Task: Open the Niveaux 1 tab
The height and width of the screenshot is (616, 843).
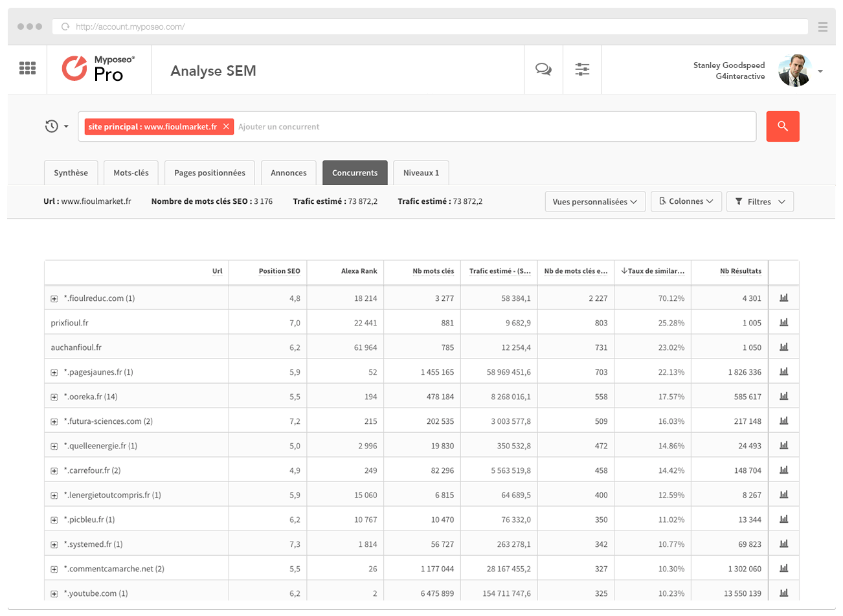Action: click(x=421, y=173)
